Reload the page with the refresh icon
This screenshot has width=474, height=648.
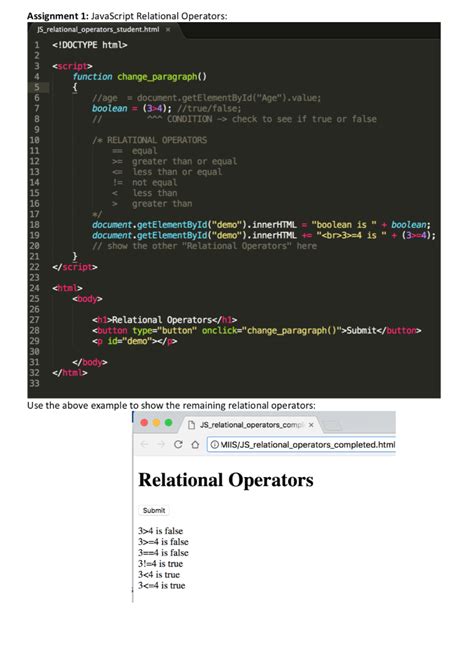tap(178, 444)
